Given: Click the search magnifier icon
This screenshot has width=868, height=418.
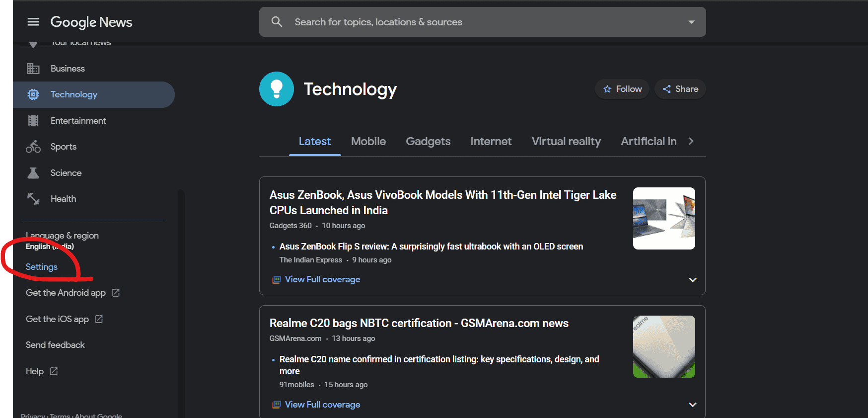Looking at the screenshot, I should click(277, 22).
